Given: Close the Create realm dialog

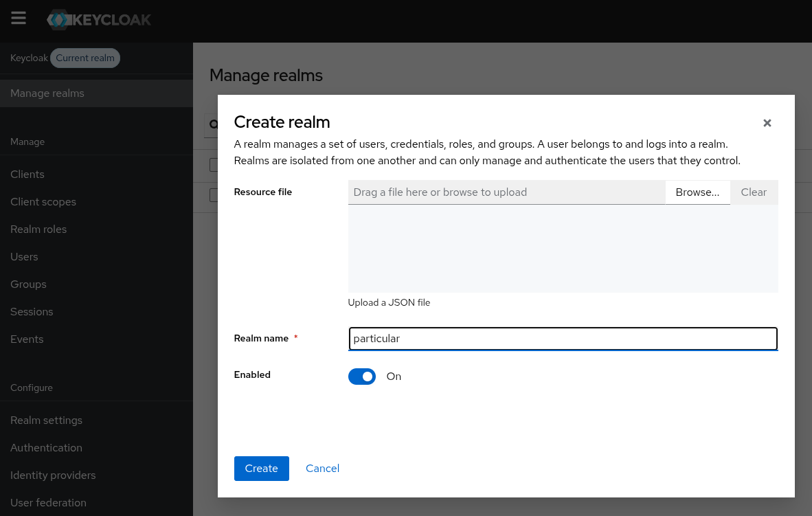Looking at the screenshot, I should coord(767,123).
